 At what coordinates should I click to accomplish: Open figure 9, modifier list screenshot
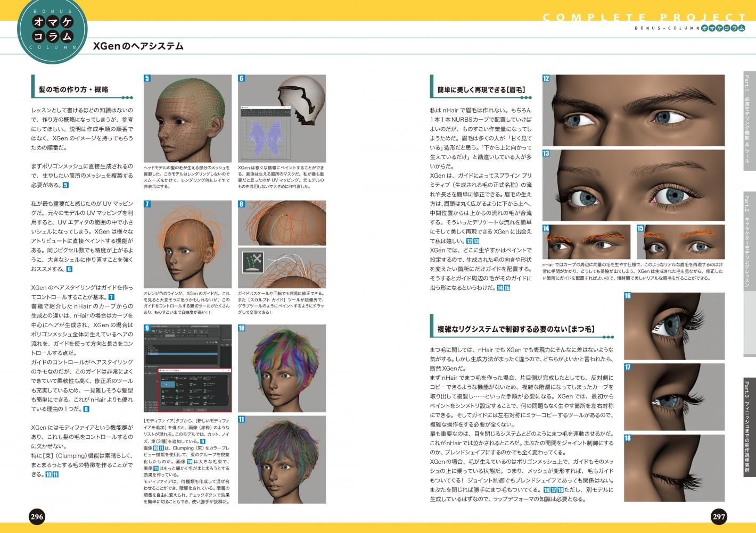click(187, 369)
